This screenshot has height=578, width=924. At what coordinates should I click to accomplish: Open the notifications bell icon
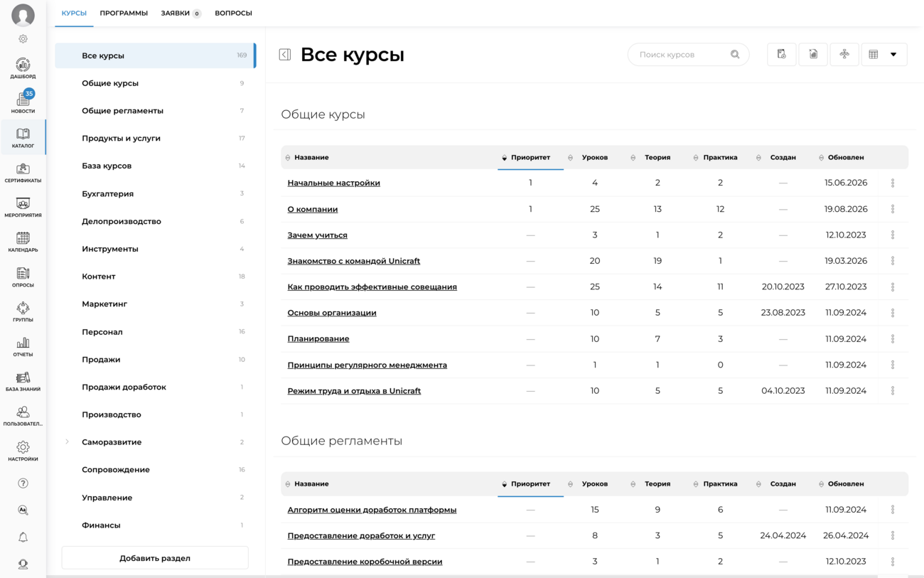[23, 537]
